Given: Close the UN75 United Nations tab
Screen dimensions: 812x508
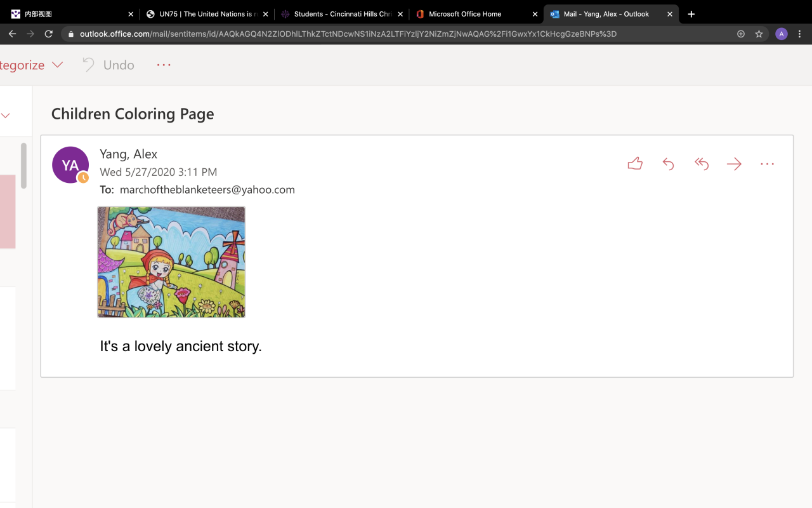Looking at the screenshot, I should (265, 14).
